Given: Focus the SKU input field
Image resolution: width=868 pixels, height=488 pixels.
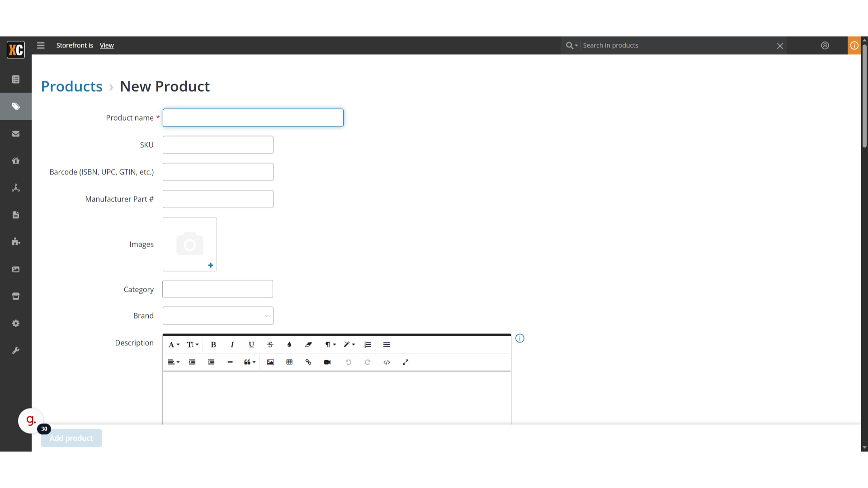Looking at the screenshot, I should tap(218, 145).
